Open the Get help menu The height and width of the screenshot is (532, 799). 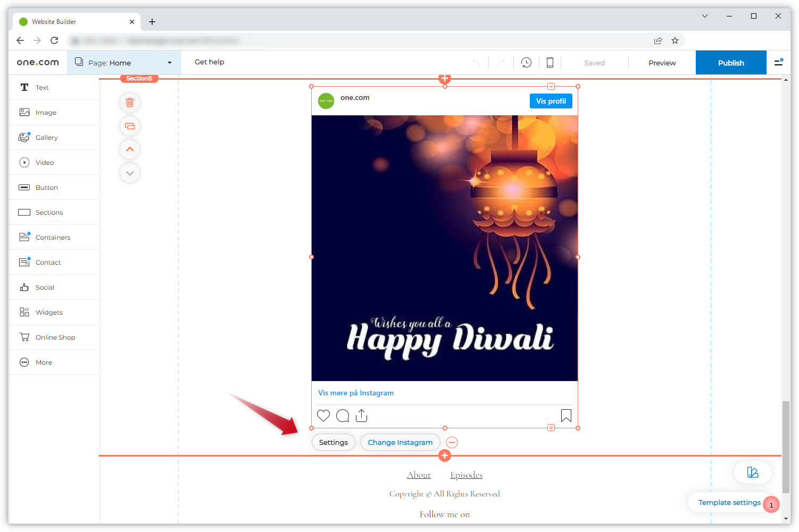(209, 62)
